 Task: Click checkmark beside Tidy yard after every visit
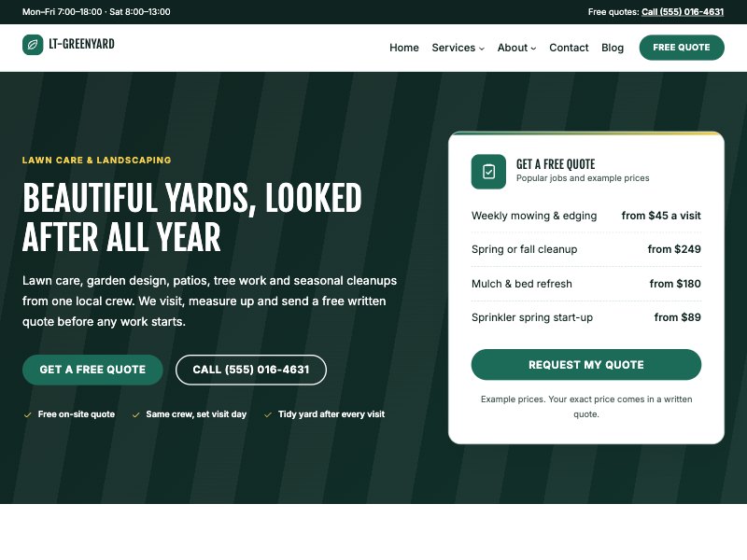[268, 414]
